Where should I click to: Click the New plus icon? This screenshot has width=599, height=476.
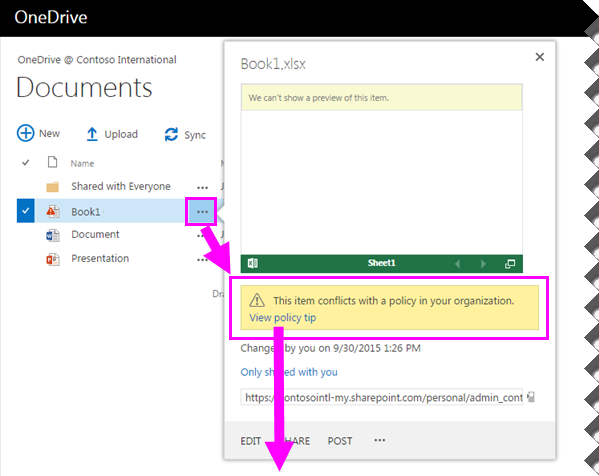[26, 133]
